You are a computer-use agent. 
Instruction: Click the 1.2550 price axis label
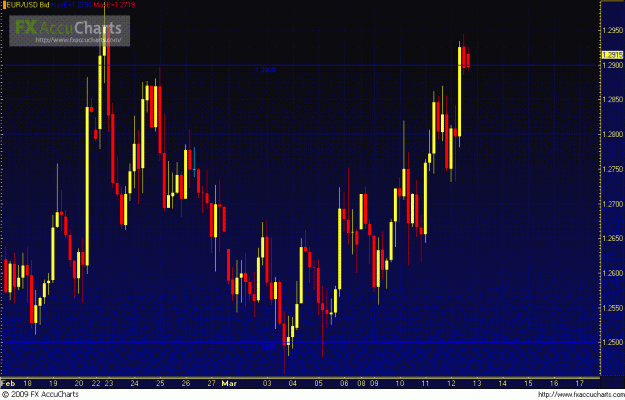coord(613,308)
